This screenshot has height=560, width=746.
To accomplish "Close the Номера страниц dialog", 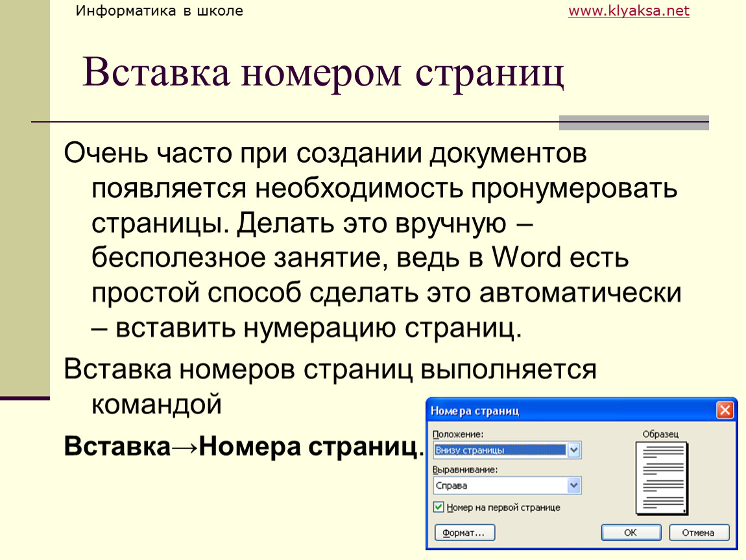I will (x=725, y=410).
